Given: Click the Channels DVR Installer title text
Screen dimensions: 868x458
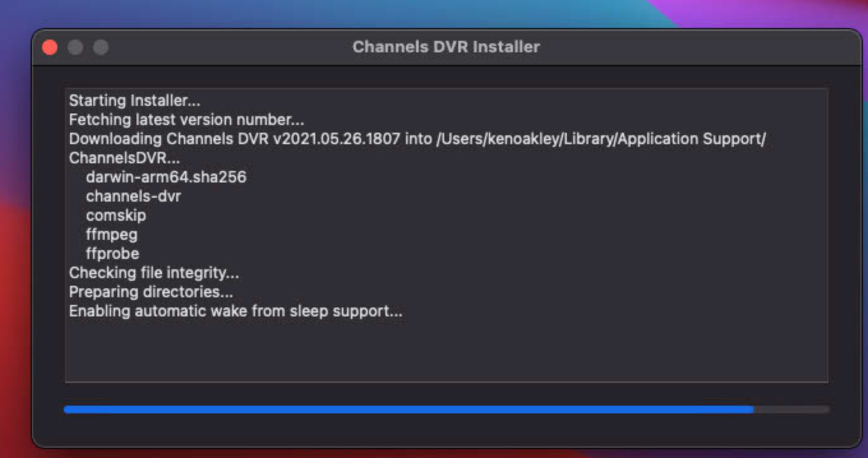Looking at the screenshot, I should coord(446,47).
